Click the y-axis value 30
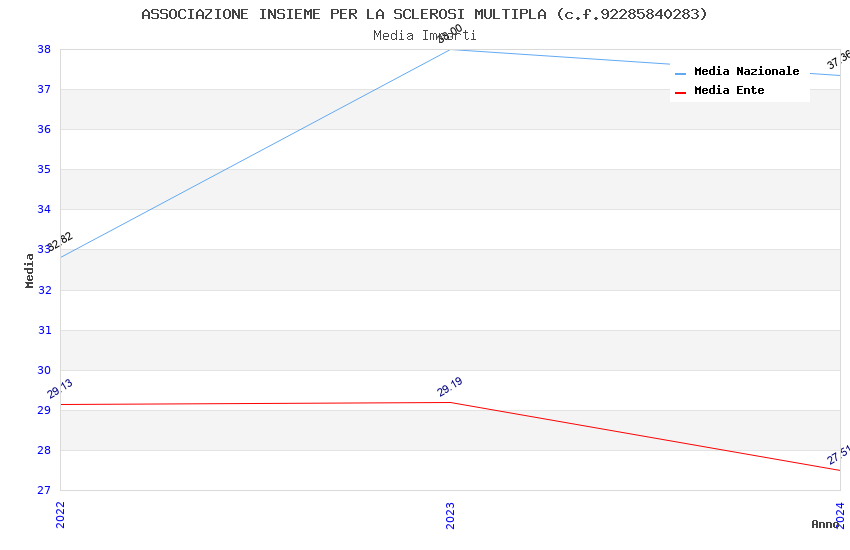The height and width of the screenshot is (550, 850). 44,371
